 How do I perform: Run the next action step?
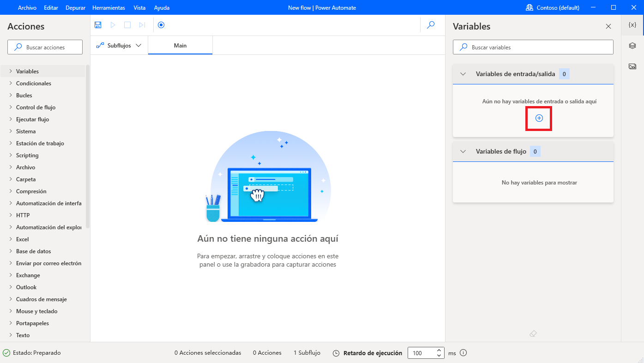click(x=142, y=25)
